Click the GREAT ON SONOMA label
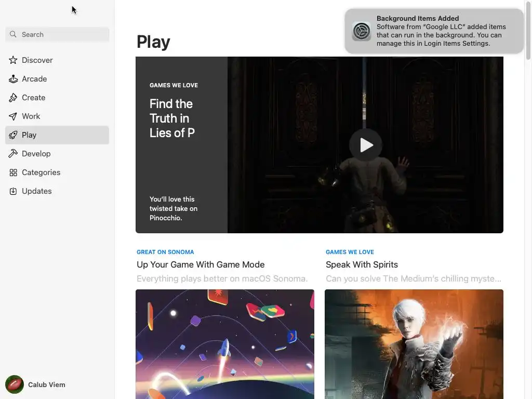The height and width of the screenshot is (399, 532). click(165, 252)
